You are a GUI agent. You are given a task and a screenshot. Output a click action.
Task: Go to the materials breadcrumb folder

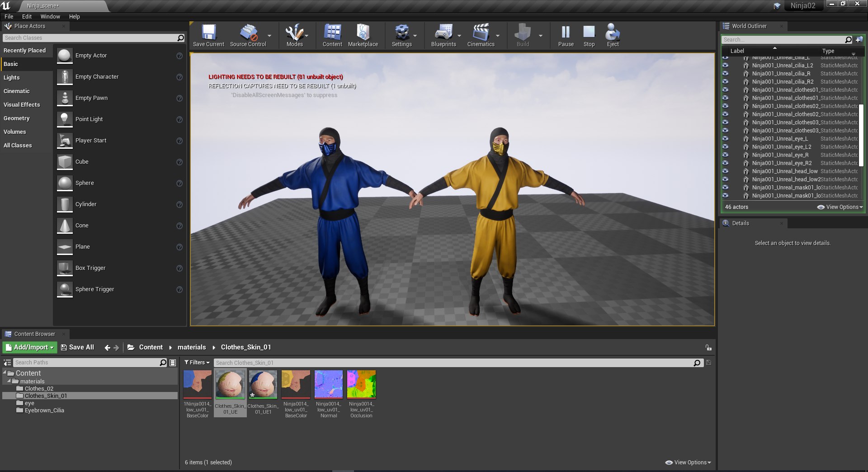[x=192, y=347]
